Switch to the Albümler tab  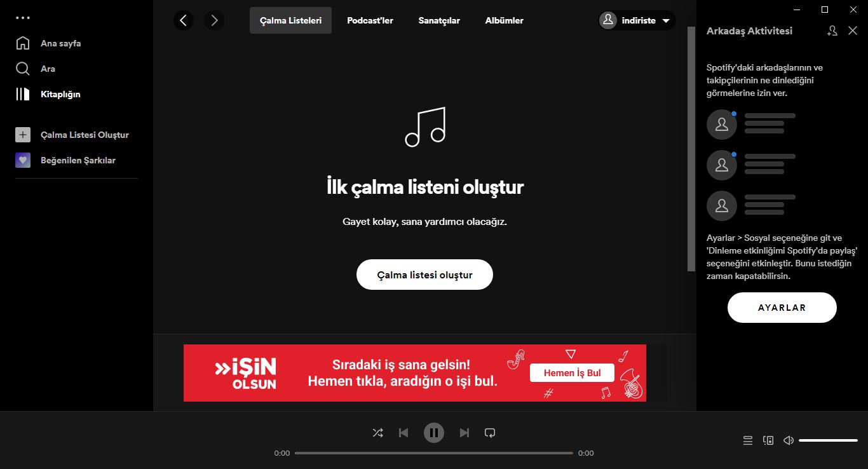tap(504, 20)
